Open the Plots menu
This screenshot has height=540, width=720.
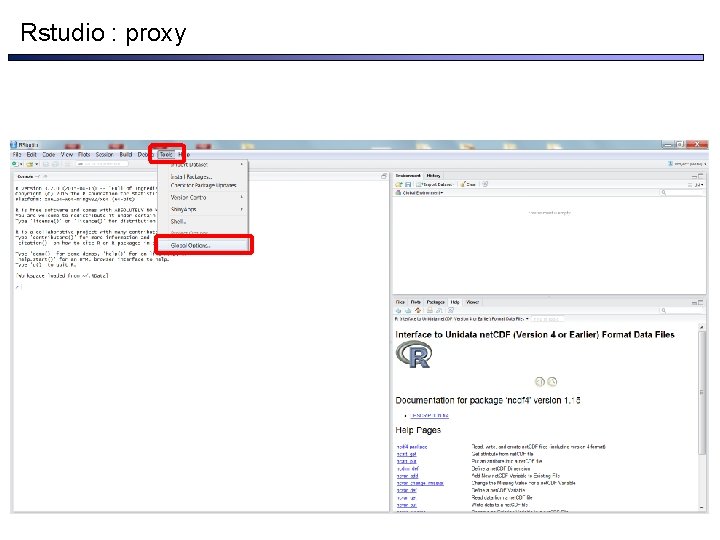(x=84, y=155)
